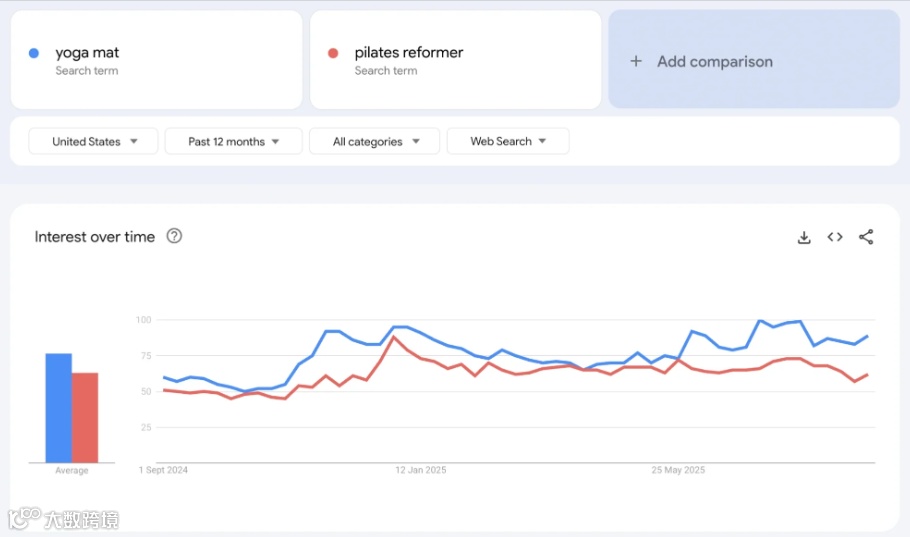This screenshot has width=910, height=537.
Task: Open the embed code icon
Action: click(835, 237)
